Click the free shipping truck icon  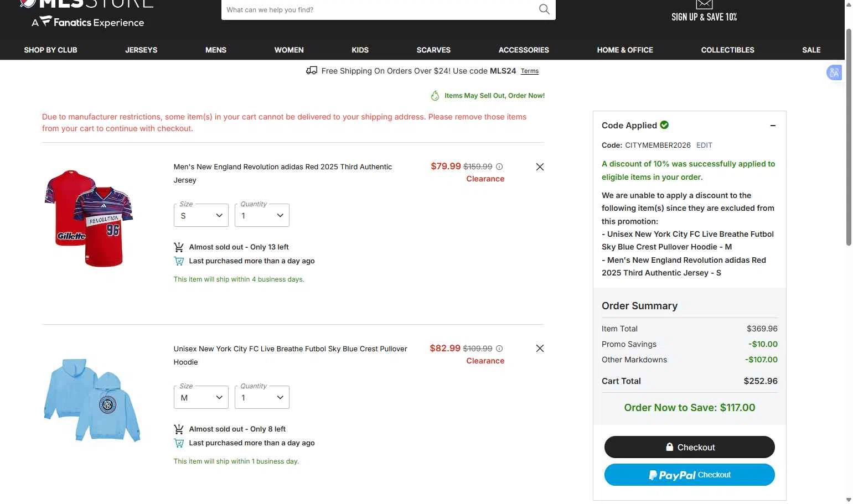(312, 70)
